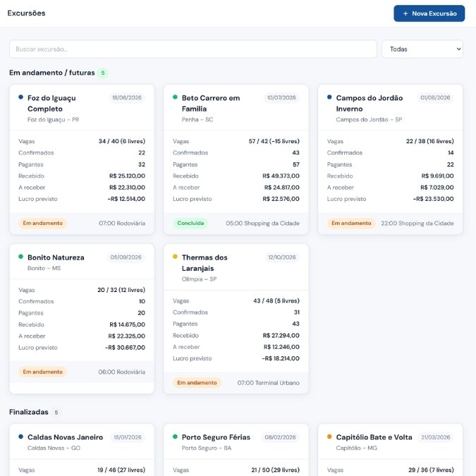The image size is (476, 476).
Task: Click the 21/03/2026 date badge
Action: pos(436,437)
